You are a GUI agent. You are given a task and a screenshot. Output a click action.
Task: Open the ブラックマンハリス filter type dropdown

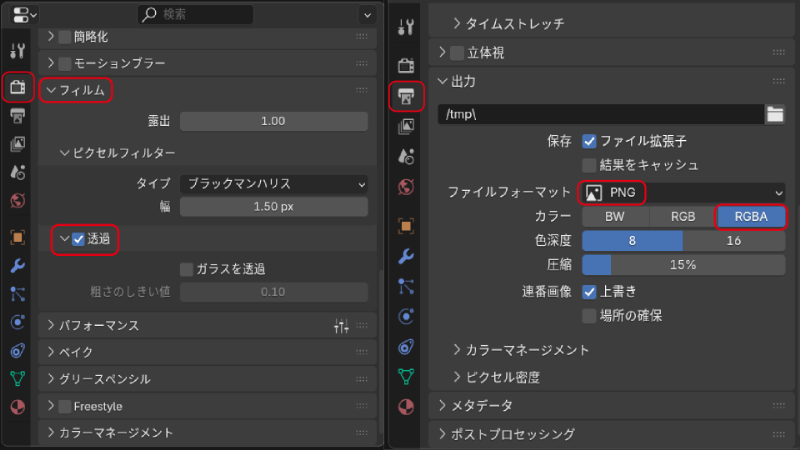[x=274, y=184]
